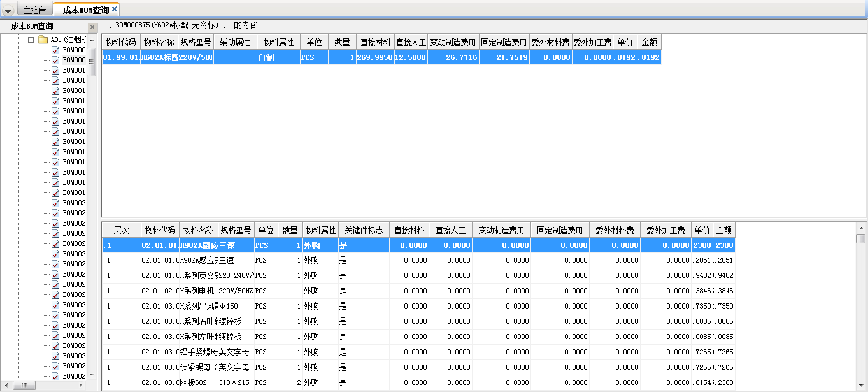Click the .3846 unit price cell
This screenshot has width=868, height=392.
702,291
